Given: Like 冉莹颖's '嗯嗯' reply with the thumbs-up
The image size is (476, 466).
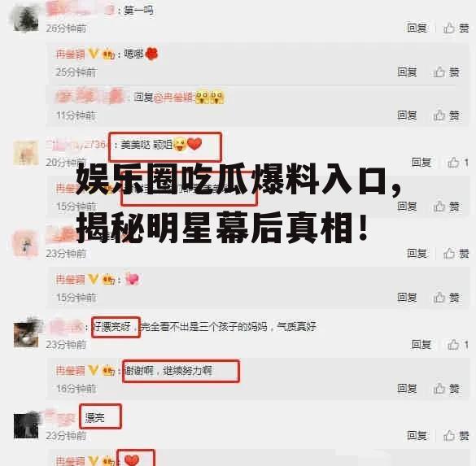Looking at the screenshot, I should (x=446, y=72).
